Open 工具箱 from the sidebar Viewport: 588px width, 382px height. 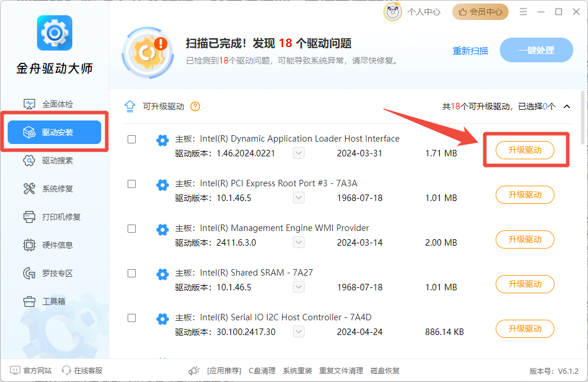click(54, 301)
